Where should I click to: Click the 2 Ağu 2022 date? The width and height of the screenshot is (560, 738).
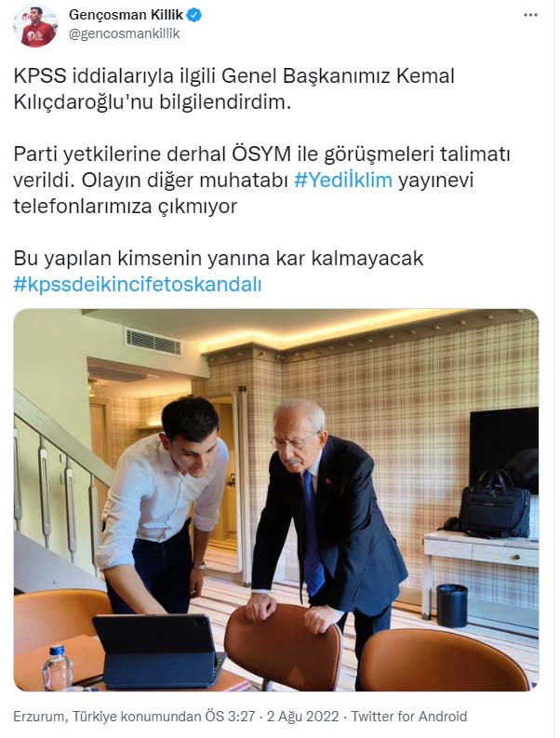click(x=302, y=717)
